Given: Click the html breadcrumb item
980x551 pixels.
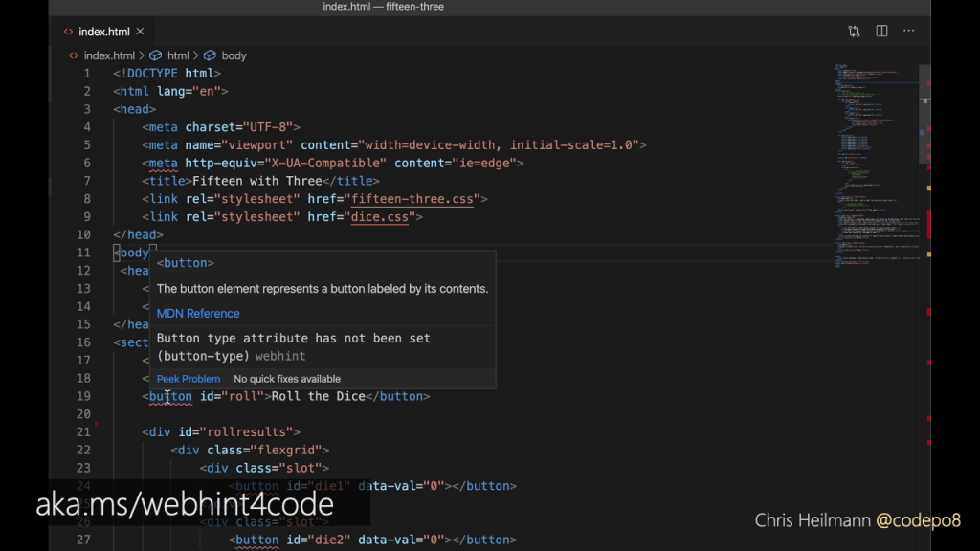Looking at the screenshot, I should 178,55.
